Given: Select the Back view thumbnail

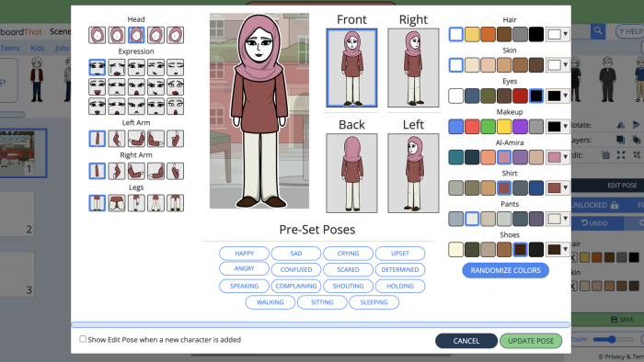Looking at the screenshot, I should point(351,173).
